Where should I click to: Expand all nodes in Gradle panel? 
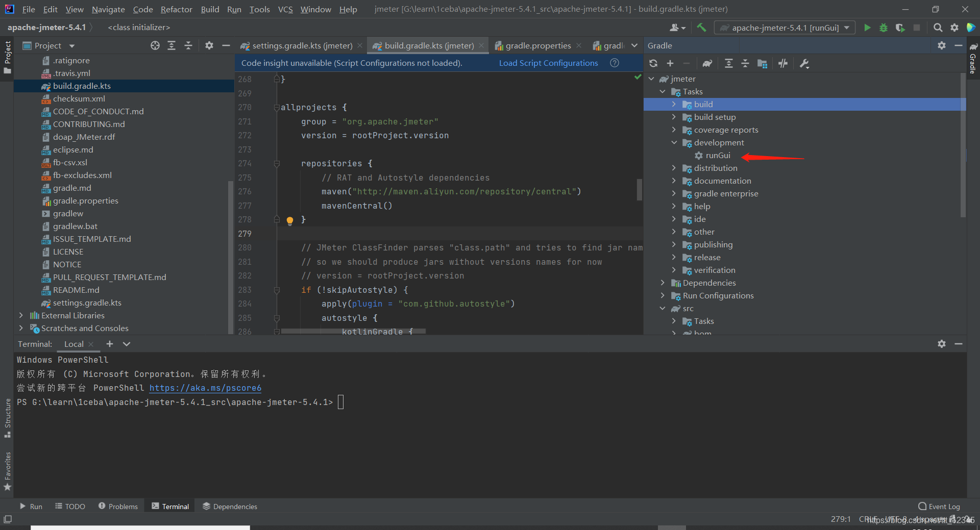tap(728, 63)
